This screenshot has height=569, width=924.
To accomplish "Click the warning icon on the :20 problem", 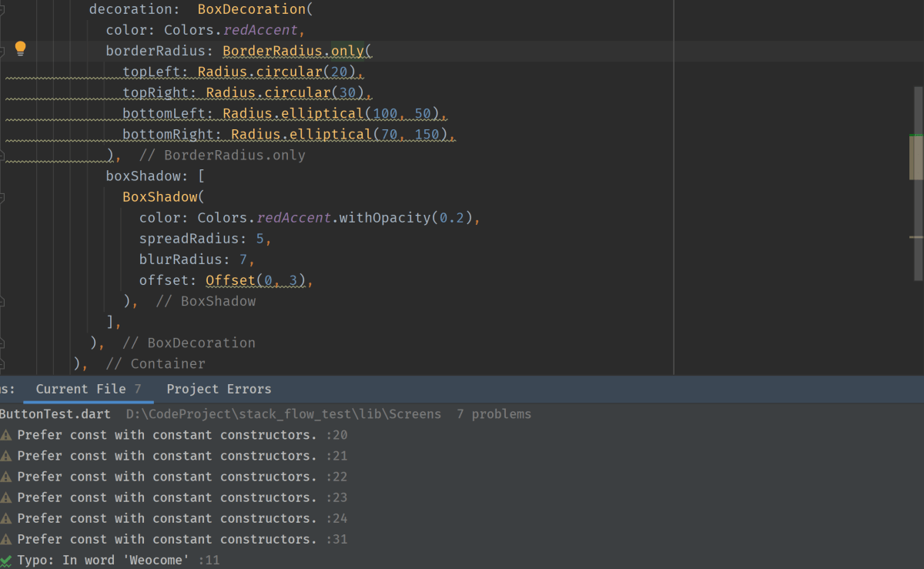I will tap(5, 435).
